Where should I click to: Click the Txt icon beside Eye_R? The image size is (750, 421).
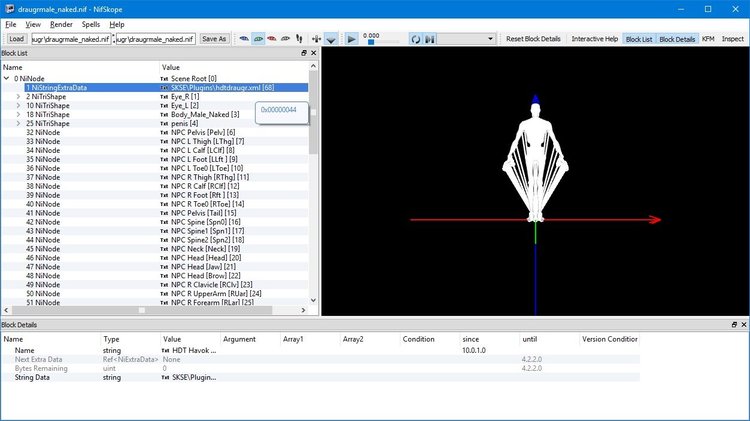click(165, 97)
